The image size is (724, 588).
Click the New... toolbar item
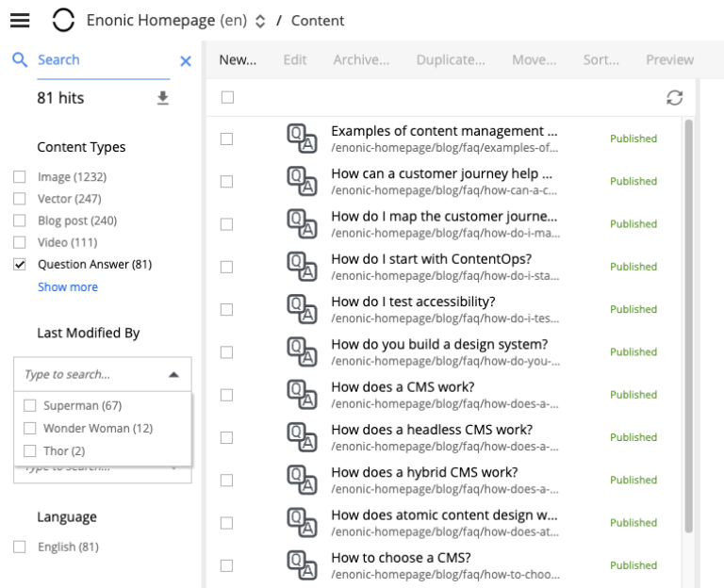coord(238,60)
